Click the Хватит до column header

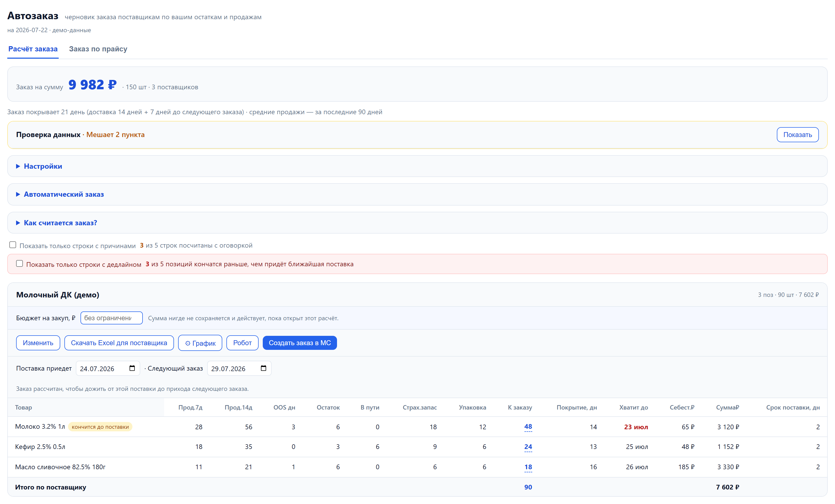(x=633, y=407)
